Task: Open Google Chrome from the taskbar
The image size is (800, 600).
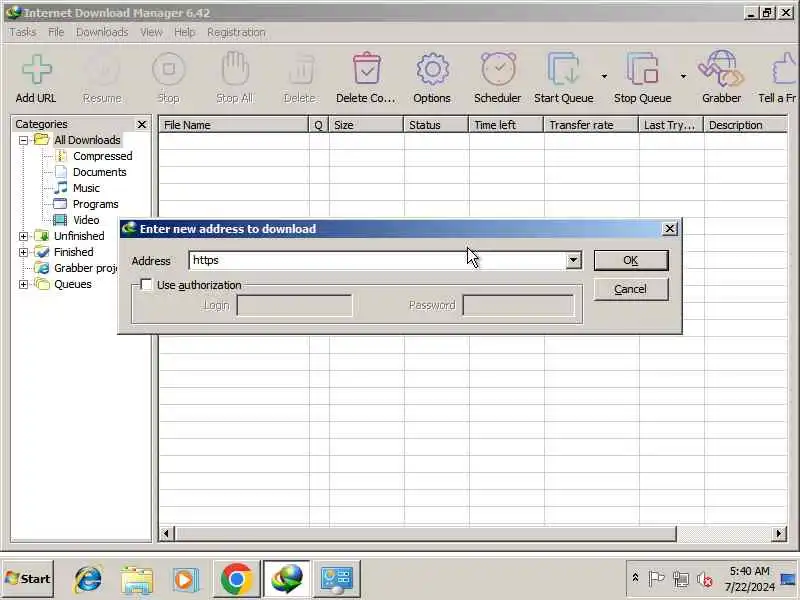Action: (x=236, y=579)
